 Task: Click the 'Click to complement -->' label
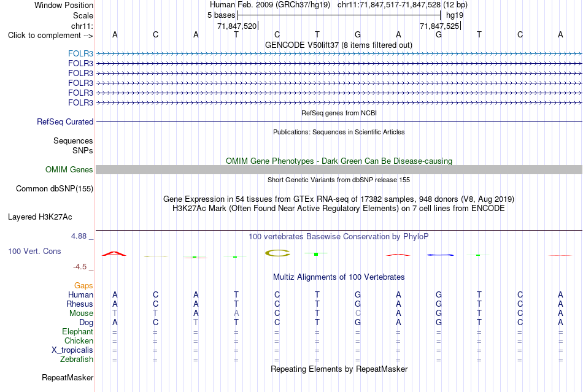[x=50, y=36]
